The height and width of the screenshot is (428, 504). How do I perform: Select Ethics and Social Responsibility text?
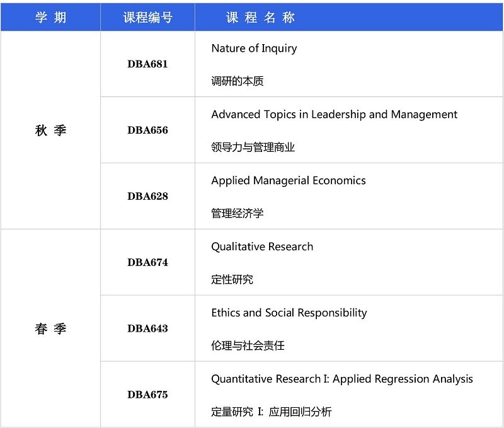[x=289, y=313]
